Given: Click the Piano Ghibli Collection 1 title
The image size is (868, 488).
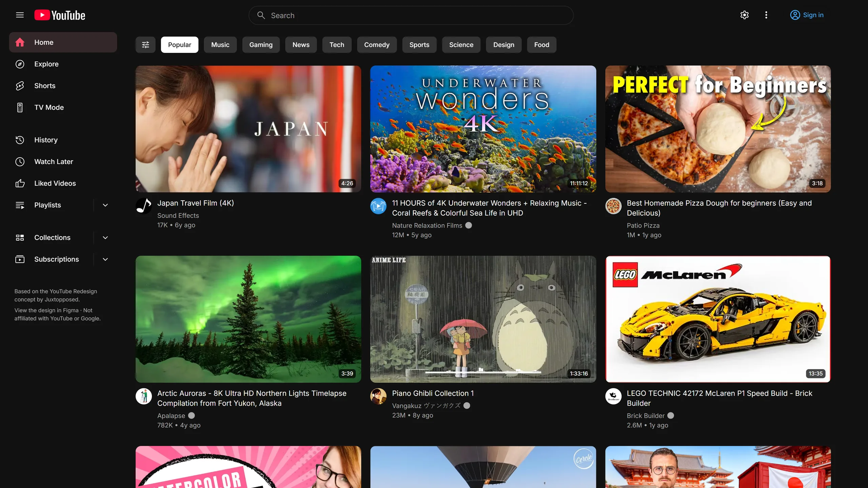Looking at the screenshot, I should (x=433, y=393).
